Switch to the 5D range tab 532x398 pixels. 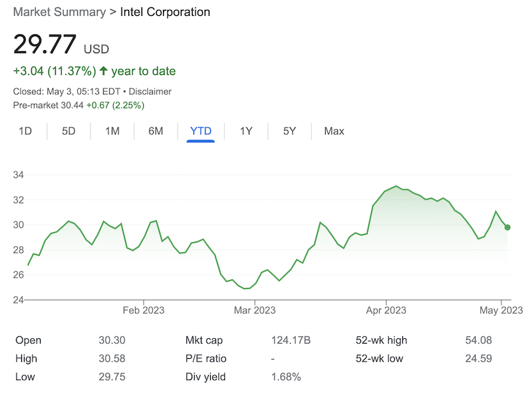[68, 131]
